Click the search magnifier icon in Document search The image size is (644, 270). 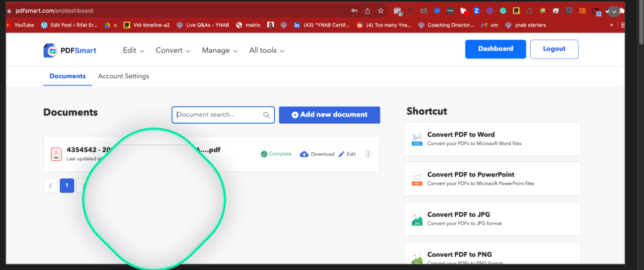(267, 115)
